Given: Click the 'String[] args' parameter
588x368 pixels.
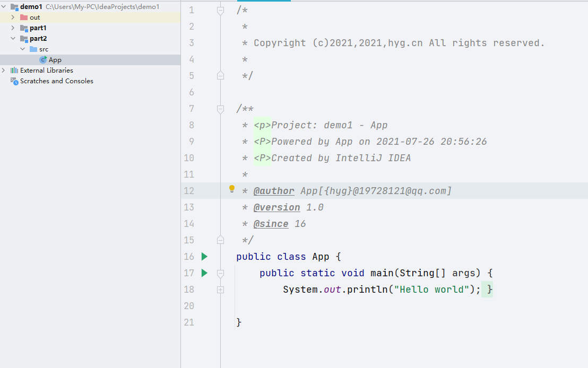Looking at the screenshot, I should (438, 273).
